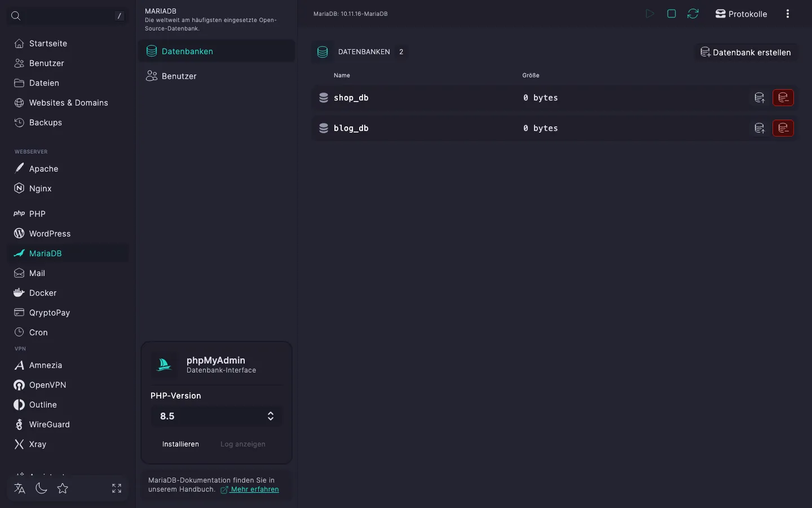
Task: Open the Mehr erfahren documentation link
Action: [250, 489]
